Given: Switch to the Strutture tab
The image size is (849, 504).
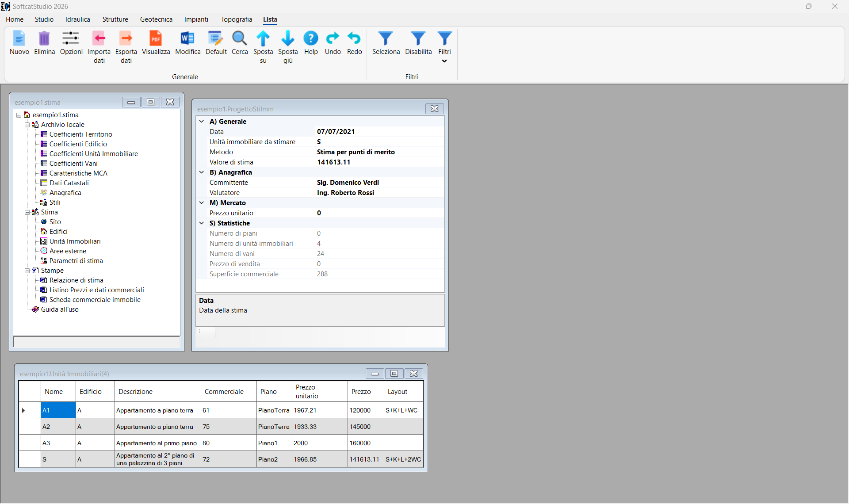Looking at the screenshot, I should click(x=115, y=19).
